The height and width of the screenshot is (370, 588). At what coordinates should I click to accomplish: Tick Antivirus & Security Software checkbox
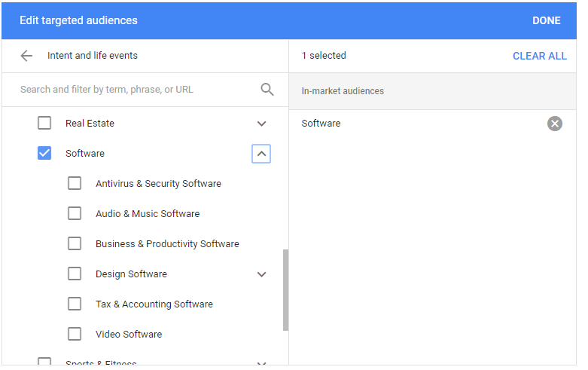(75, 183)
